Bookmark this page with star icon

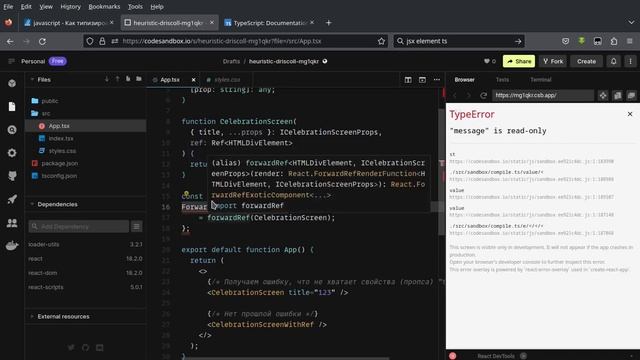(381, 41)
